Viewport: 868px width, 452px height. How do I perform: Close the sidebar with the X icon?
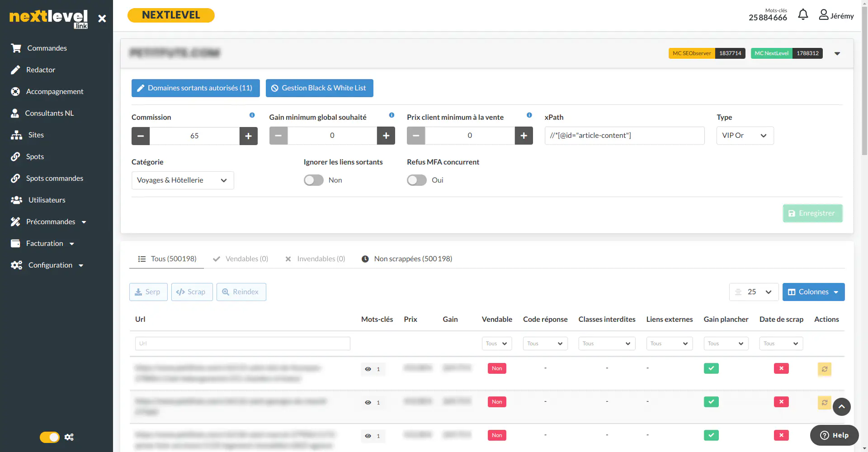[102, 19]
